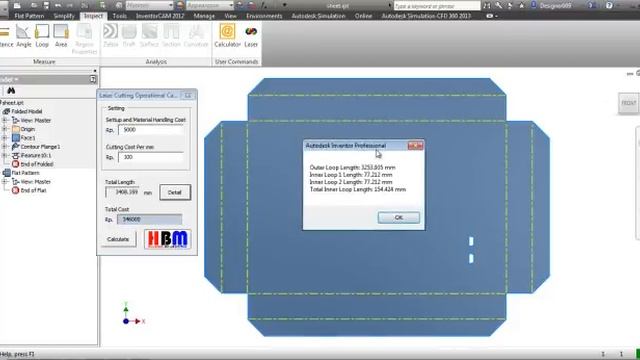
Task: Open the Calculator user command
Action: click(x=227, y=36)
